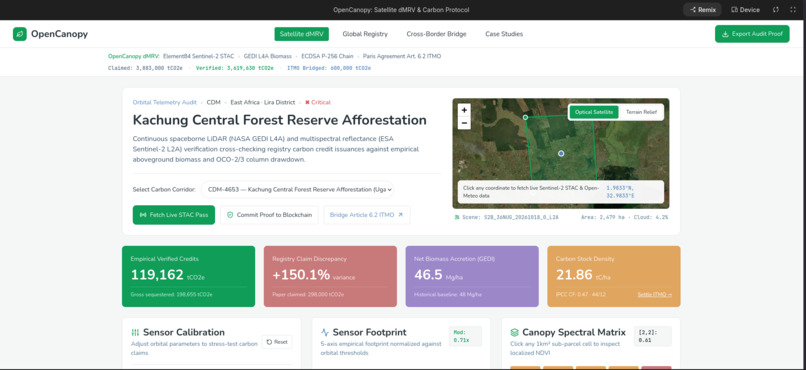Click the Carbon Stock Density orange card

pos(614,276)
